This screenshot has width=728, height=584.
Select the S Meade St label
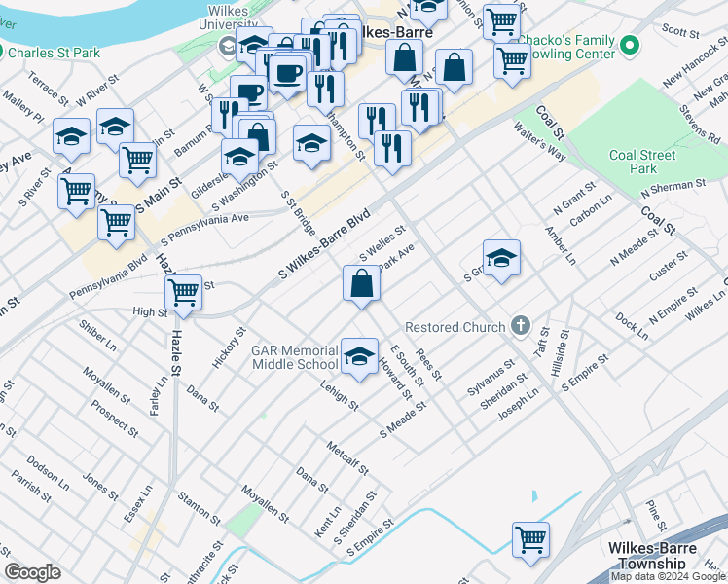point(403,420)
